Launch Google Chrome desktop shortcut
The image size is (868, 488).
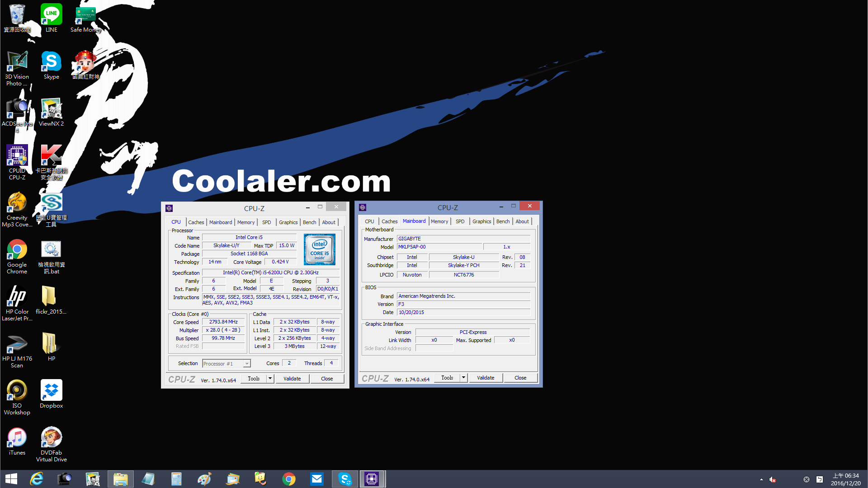click(17, 257)
